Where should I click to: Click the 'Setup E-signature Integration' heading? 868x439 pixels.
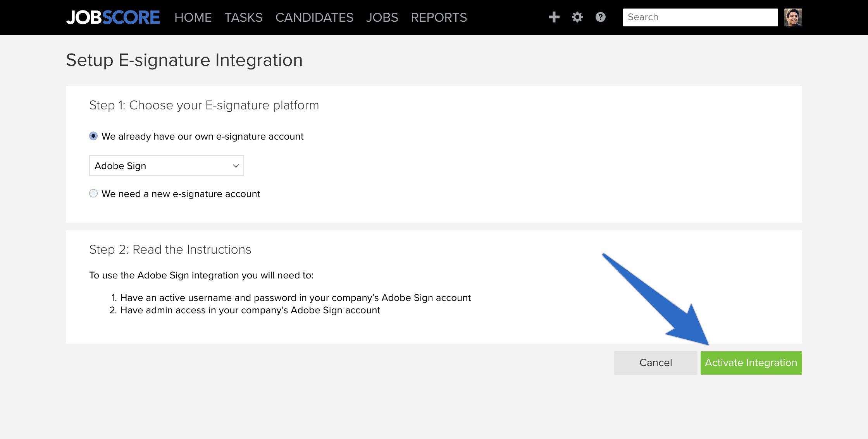click(x=184, y=60)
